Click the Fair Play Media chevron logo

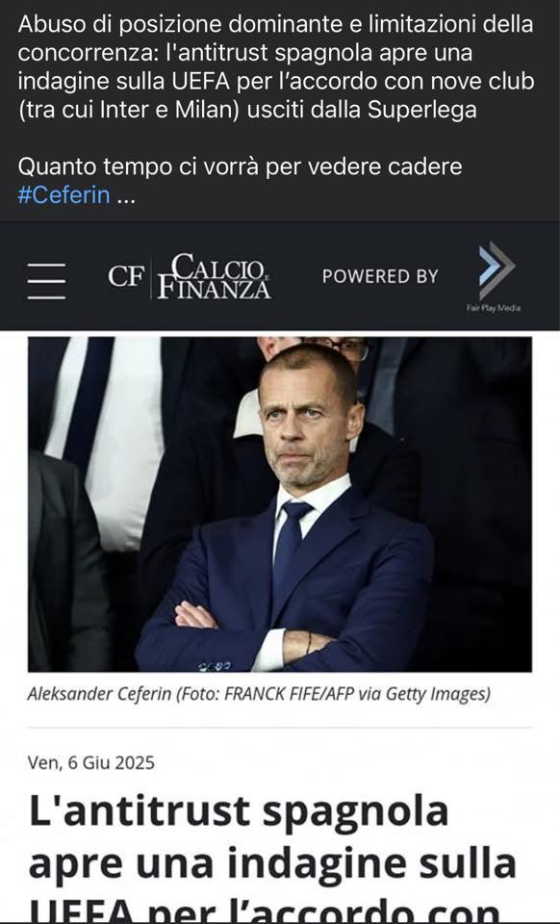pyautogui.click(x=496, y=269)
